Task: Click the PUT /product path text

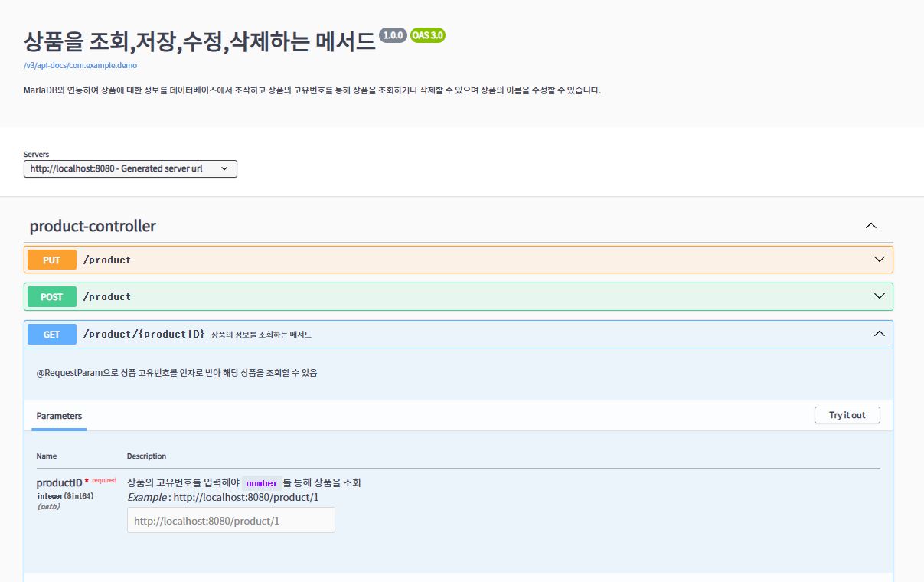Action: click(107, 260)
